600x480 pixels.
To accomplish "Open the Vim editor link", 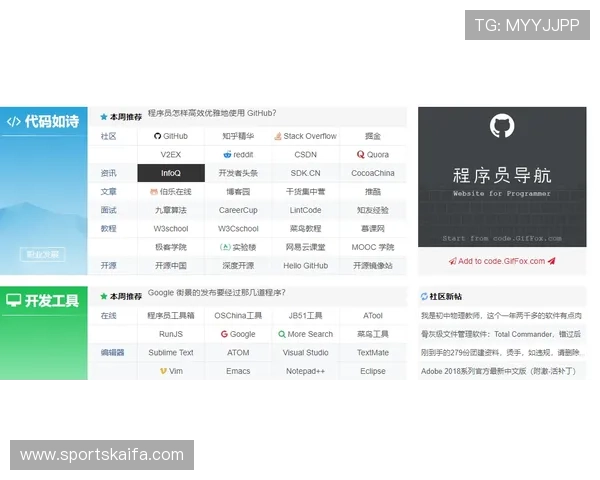I will [171, 371].
